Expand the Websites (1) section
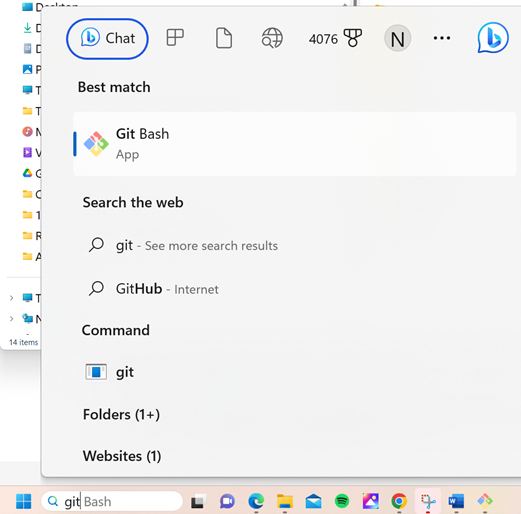Viewport: 521px width, 514px height. pos(122,456)
